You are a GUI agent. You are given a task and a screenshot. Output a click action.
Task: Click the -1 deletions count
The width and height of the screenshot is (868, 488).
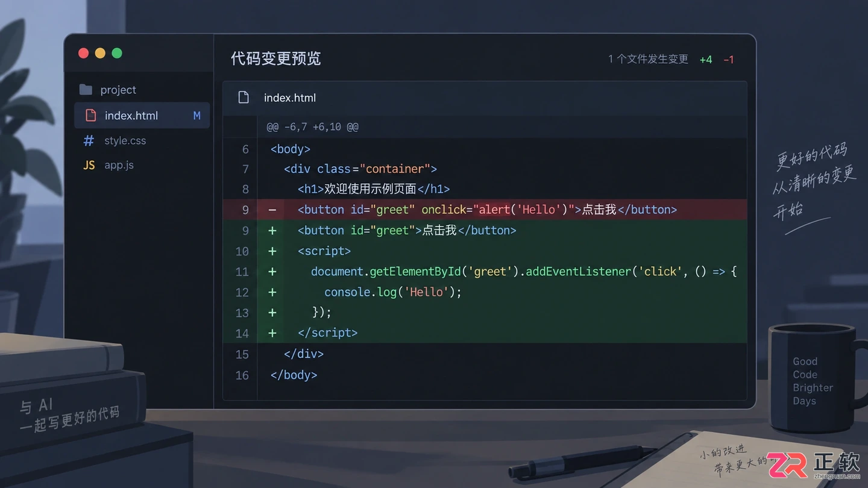[729, 60]
